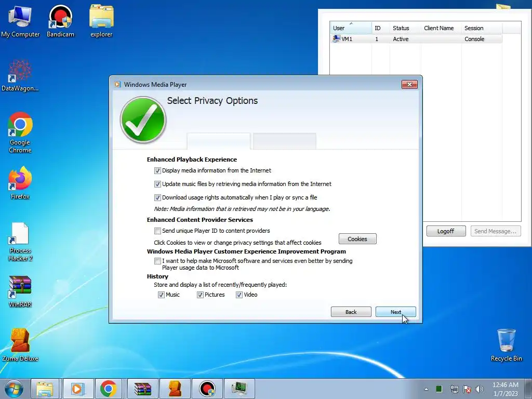Check the Customer Experience Improvement option
Screen dimensions: 532x399
pyautogui.click(x=157, y=261)
